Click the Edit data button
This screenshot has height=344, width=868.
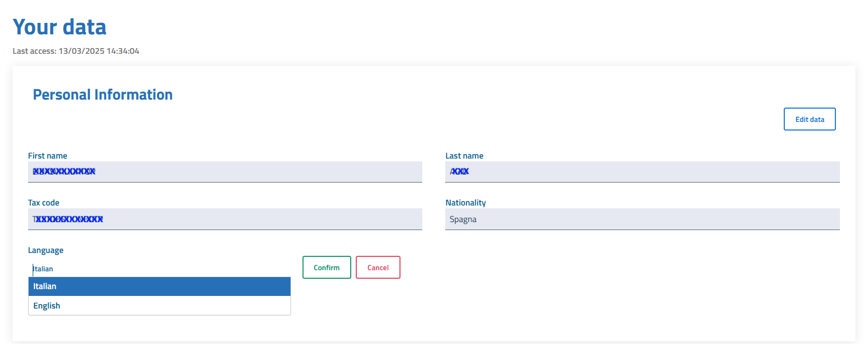pyautogui.click(x=809, y=119)
